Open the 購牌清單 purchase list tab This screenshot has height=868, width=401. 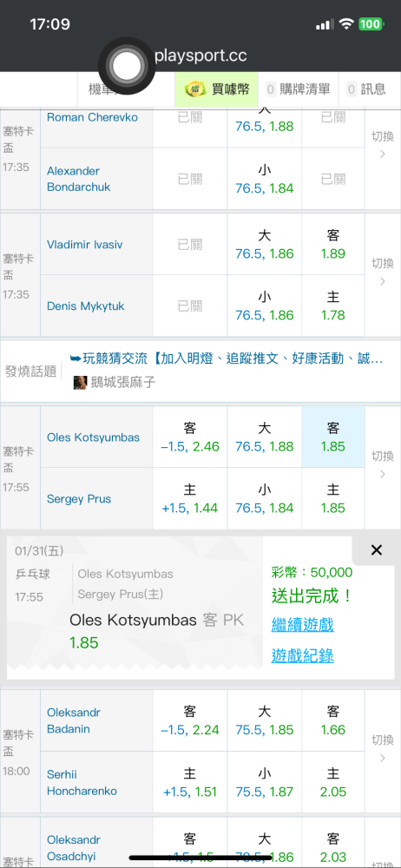tap(299, 89)
